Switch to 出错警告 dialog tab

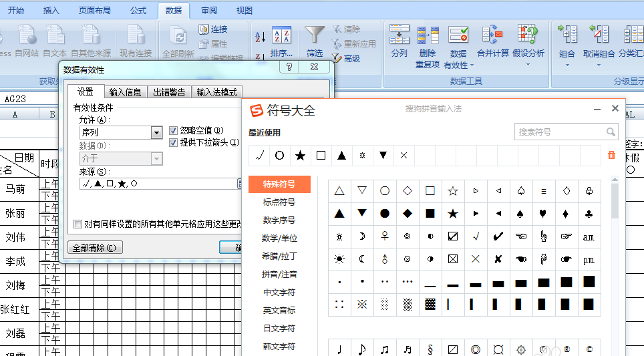169,92
